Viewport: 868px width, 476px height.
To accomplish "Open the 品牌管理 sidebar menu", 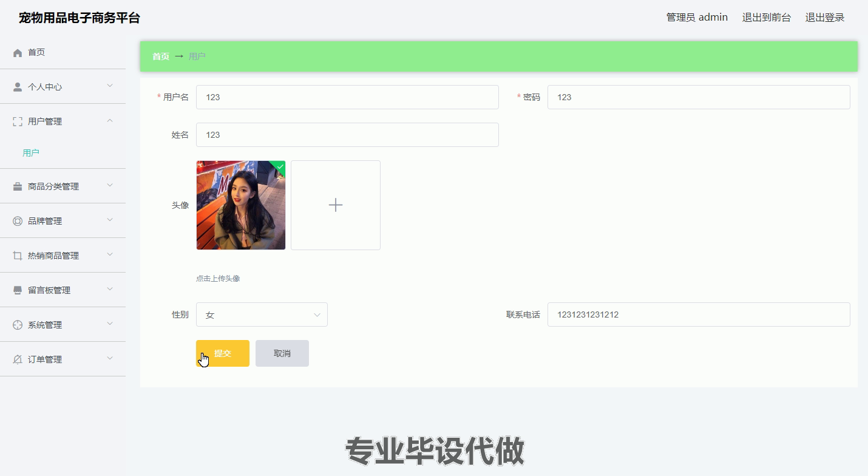I will tap(63, 221).
